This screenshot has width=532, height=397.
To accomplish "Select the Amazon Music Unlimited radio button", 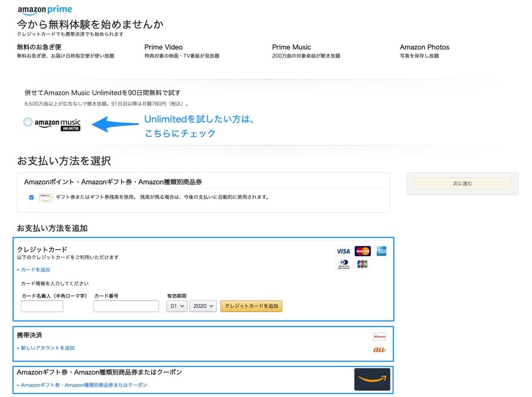I will 28,122.
